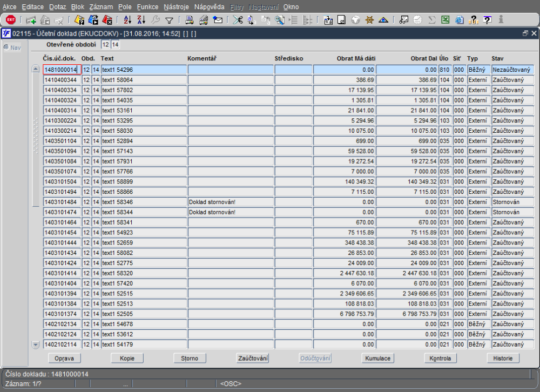Click the envelope send mail icon

pos(218,20)
